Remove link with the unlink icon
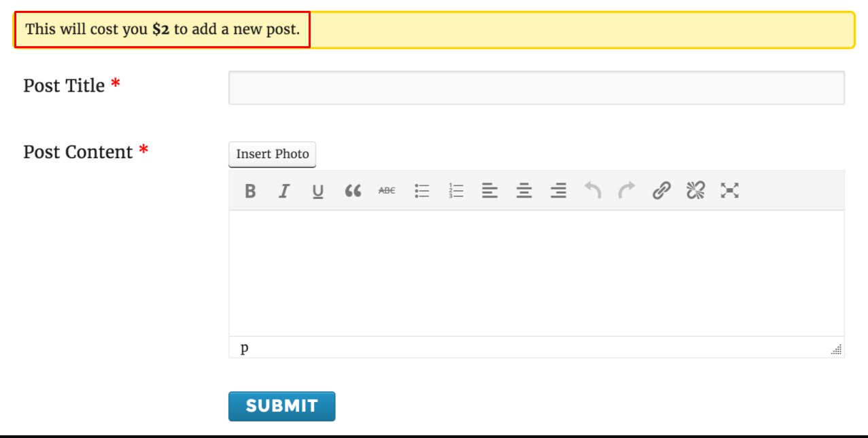The image size is (868, 438). tap(695, 191)
